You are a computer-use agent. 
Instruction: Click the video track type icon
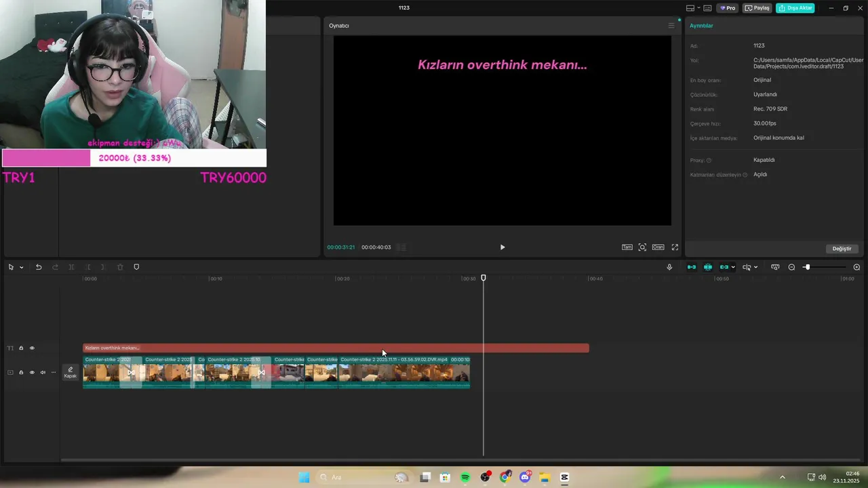click(x=10, y=372)
